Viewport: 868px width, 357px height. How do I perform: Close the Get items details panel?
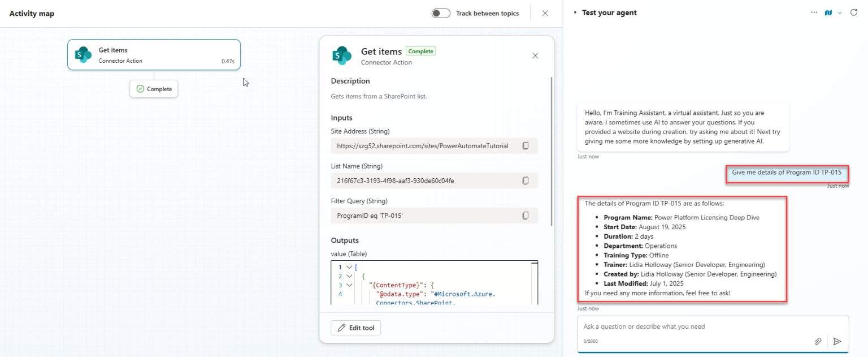tap(535, 55)
